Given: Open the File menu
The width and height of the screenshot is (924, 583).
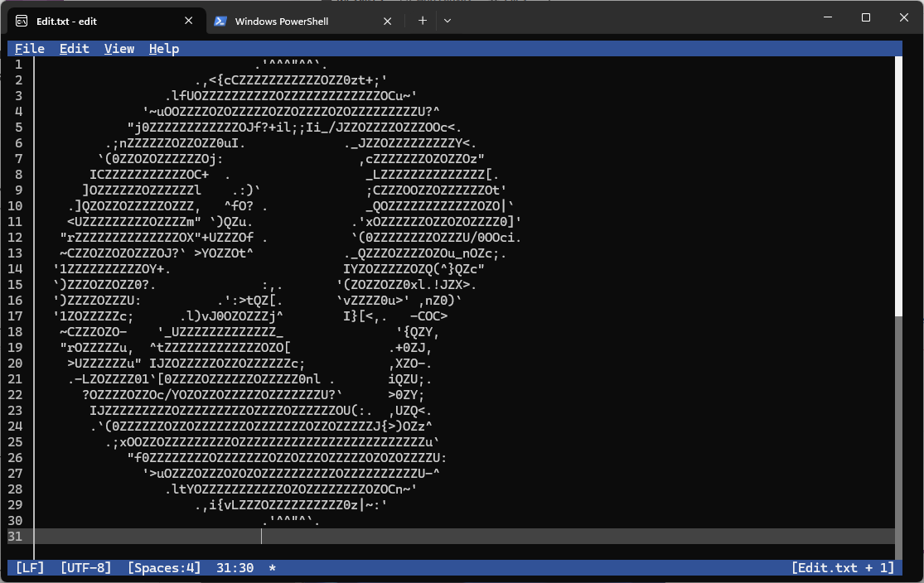Looking at the screenshot, I should (x=30, y=49).
